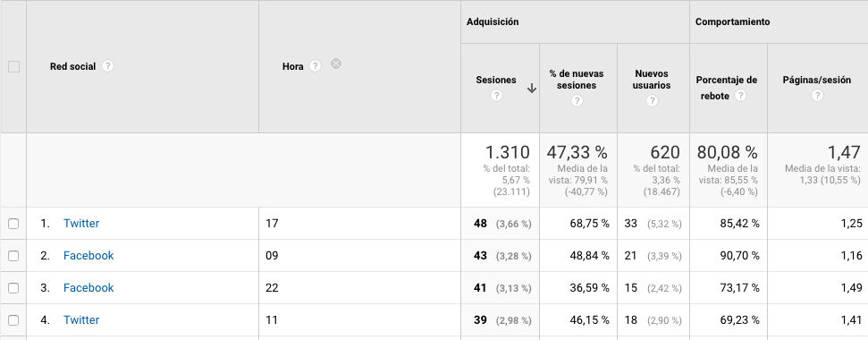The image size is (868, 340).
Task: Click the Hora column header label
Action: coord(293,66)
